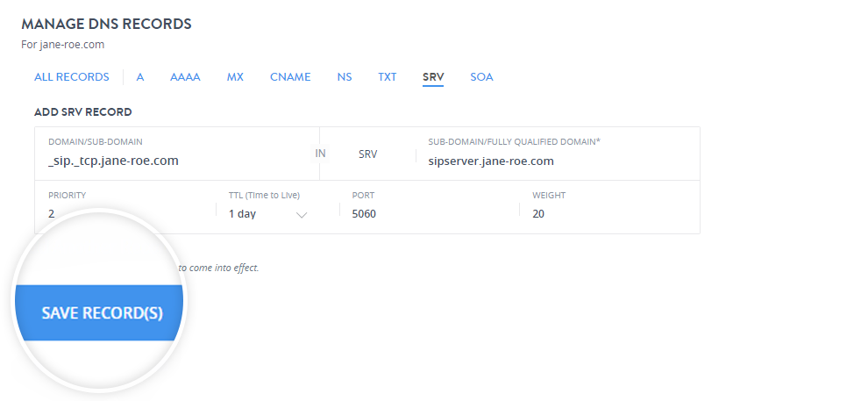This screenshot has height=401, width=868.
Task: Switch to the NS records tab
Action: click(345, 77)
